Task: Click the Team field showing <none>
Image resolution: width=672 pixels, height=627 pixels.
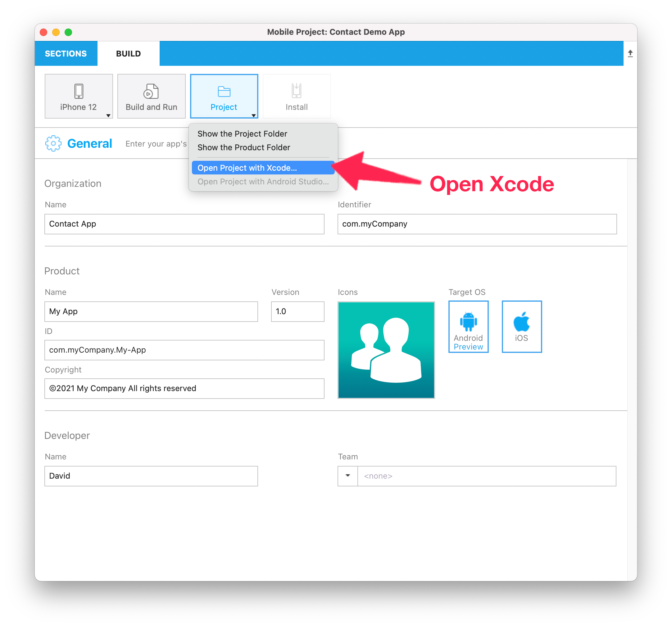Action: (487, 476)
